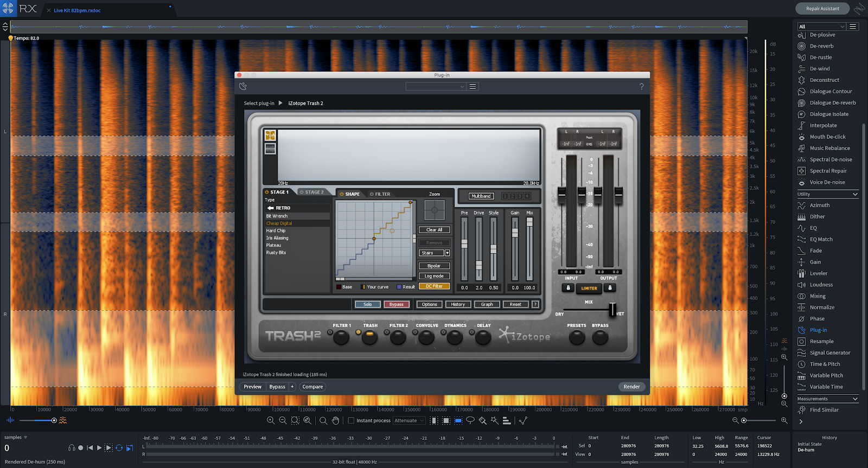Click the zoom out icon in toolbar
Image resolution: width=868 pixels, height=468 pixels.
pos(283,420)
